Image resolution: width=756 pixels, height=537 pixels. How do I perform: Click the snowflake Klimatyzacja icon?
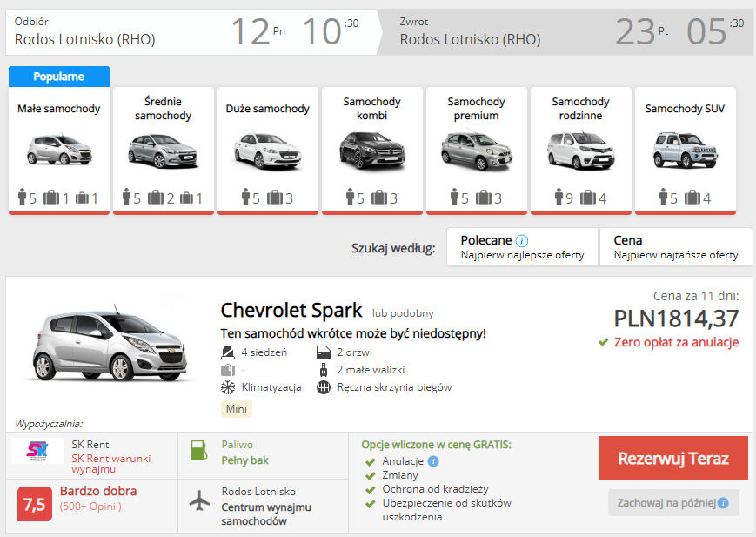[x=228, y=387]
